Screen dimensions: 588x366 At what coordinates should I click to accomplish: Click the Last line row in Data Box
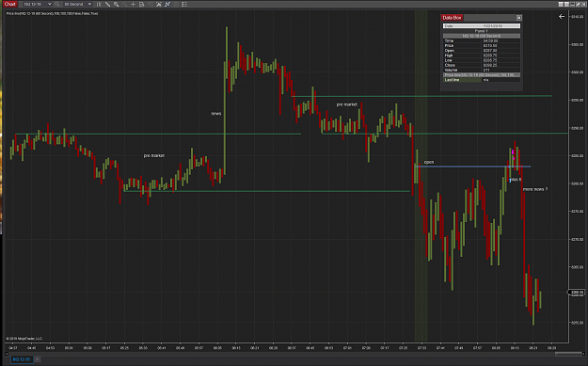[482, 80]
